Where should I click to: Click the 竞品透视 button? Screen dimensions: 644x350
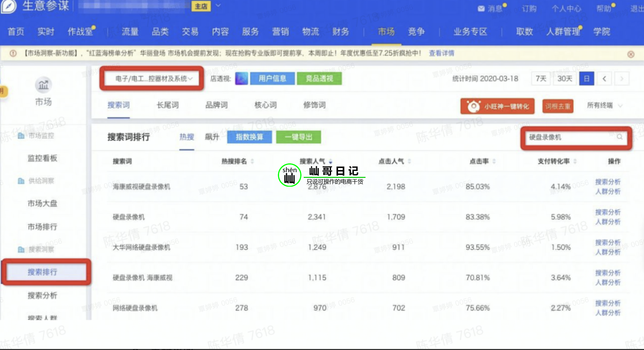[x=319, y=79]
